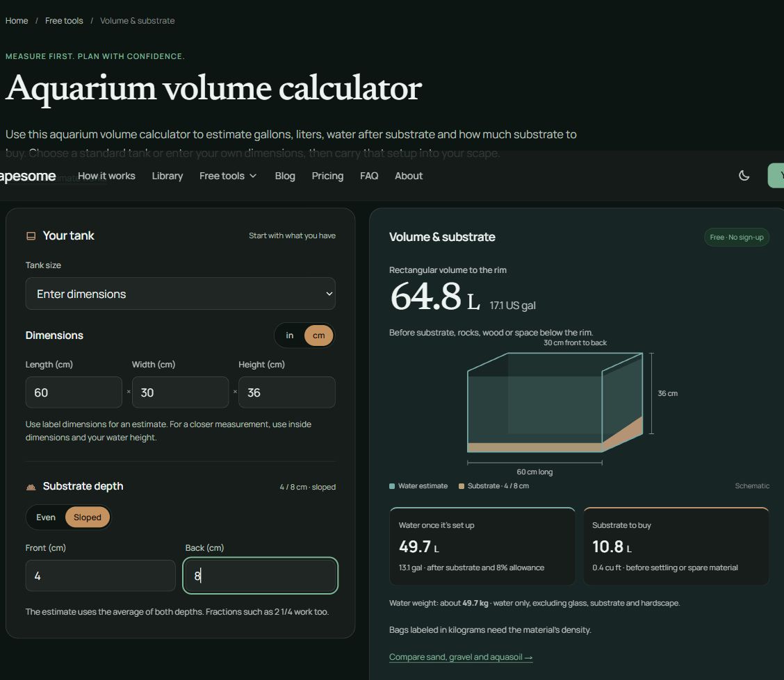
Task: Switch dimension units to inches
Action: (290, 335)
